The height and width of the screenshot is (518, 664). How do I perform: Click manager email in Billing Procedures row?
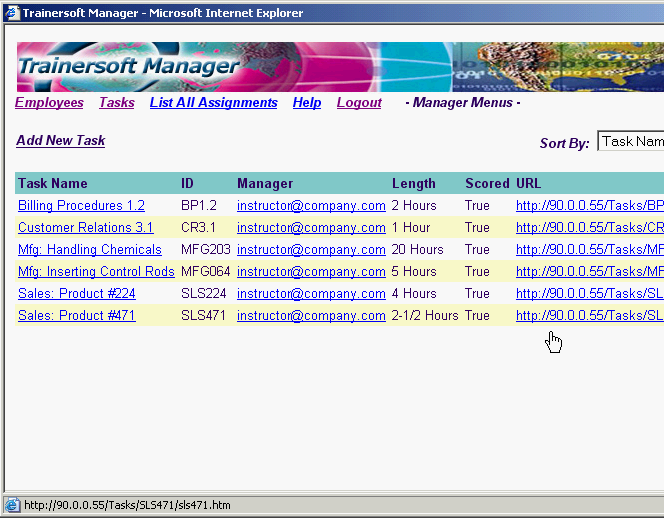coord(311,205)
